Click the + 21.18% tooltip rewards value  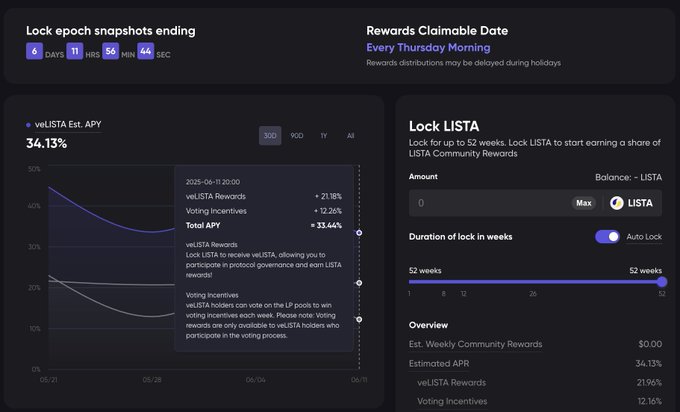(328, 196)
